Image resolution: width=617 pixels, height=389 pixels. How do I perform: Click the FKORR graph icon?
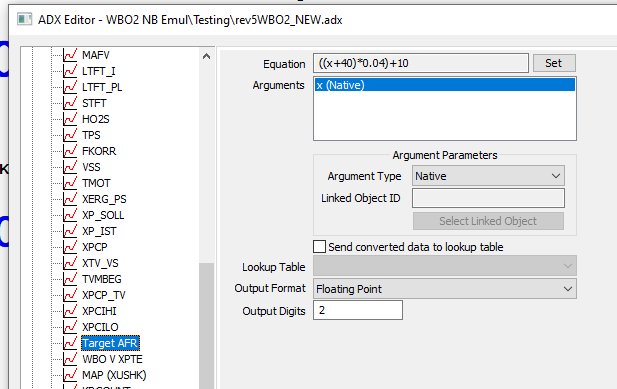pos(70,151)
